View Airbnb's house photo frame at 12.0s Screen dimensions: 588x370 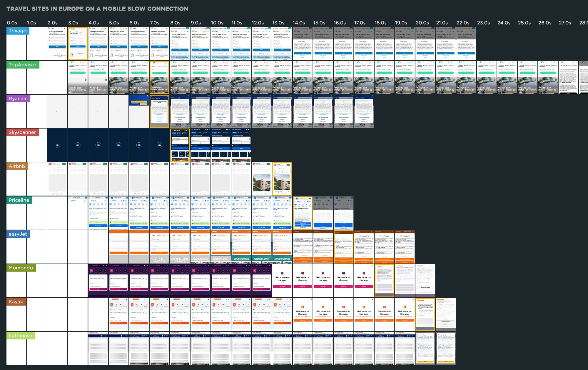tap(262, 179)
